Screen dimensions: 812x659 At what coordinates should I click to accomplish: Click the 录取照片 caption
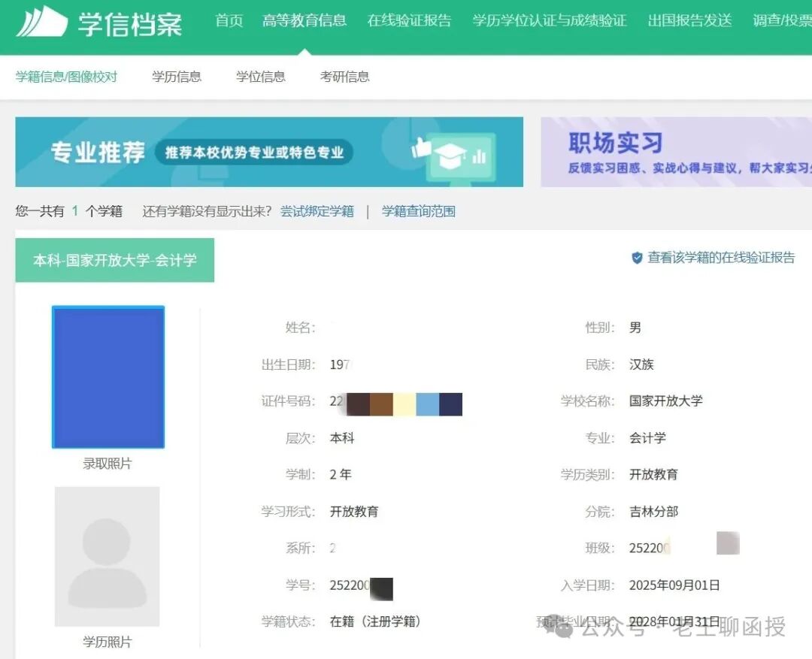108,464
